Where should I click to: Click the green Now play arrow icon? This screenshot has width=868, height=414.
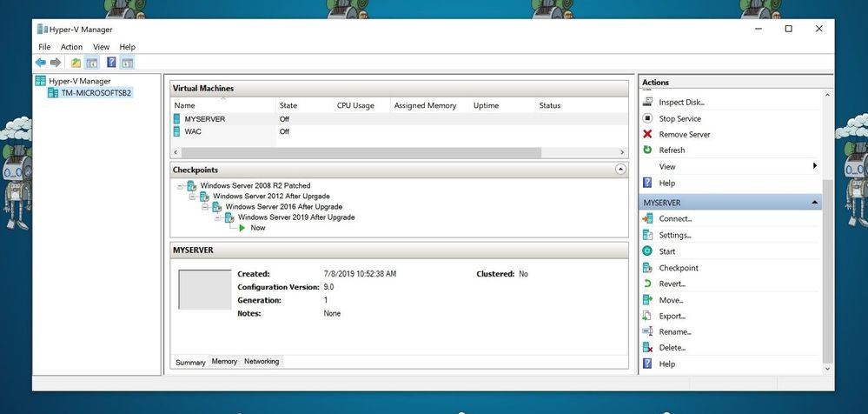[x=242, y=228]
